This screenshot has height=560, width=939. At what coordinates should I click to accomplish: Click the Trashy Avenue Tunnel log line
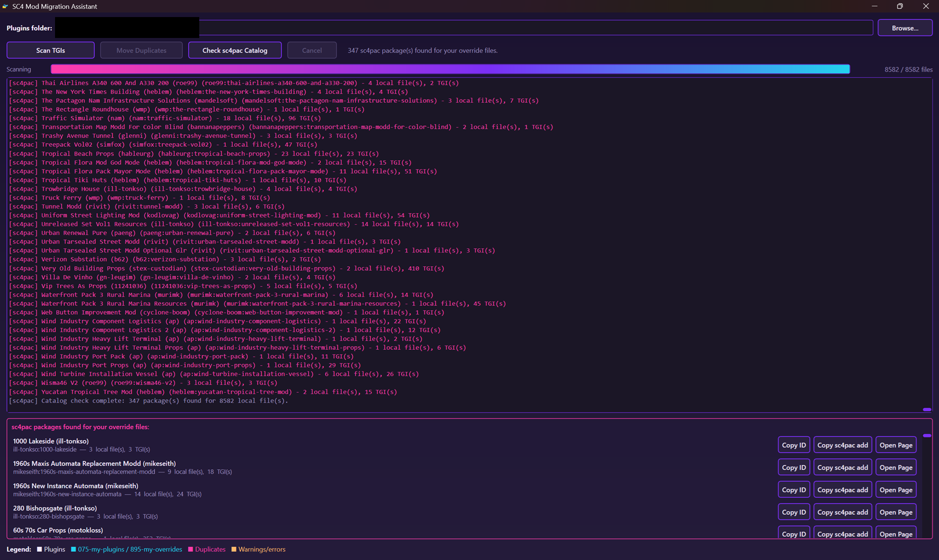(183, 136)
